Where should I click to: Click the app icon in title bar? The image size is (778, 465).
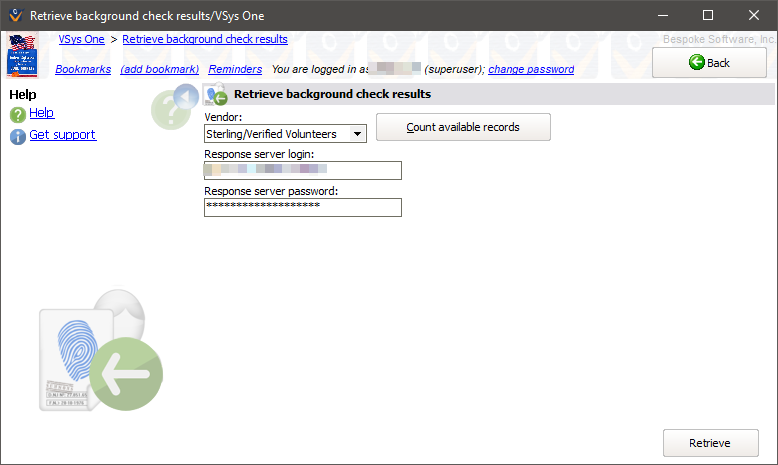[14, 16]
